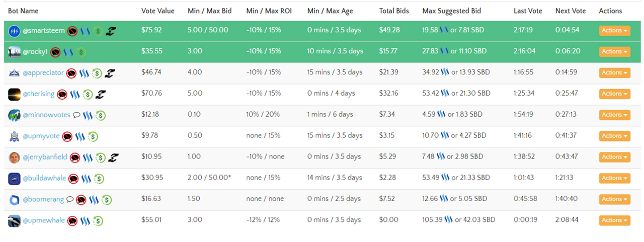Sort by the Vote Value column header
Image resolution: width=644 pixels, height=242 pixels.
(x=158, y=11)
